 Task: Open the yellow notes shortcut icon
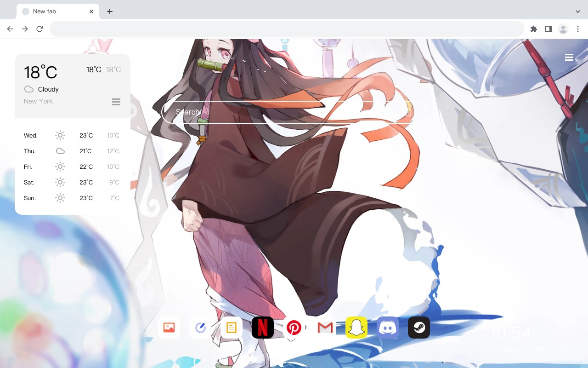click(x=232, y=328)
